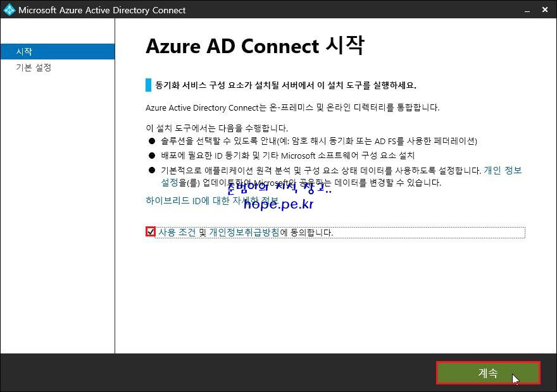Click the sentence about 온-프레미스 및 온라인 디렉터리 통합
Screen dimensions: 557x392
tap(292, 107)
